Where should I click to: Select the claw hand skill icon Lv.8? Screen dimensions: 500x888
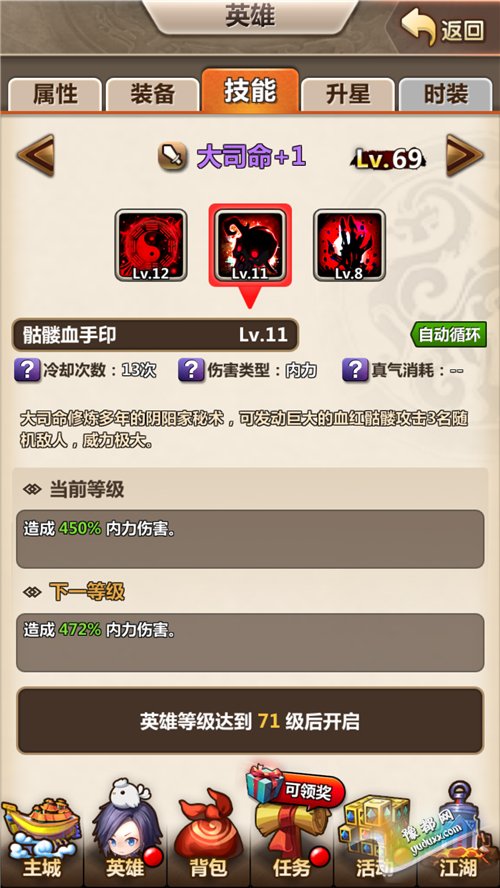click(x=349, y=245)
